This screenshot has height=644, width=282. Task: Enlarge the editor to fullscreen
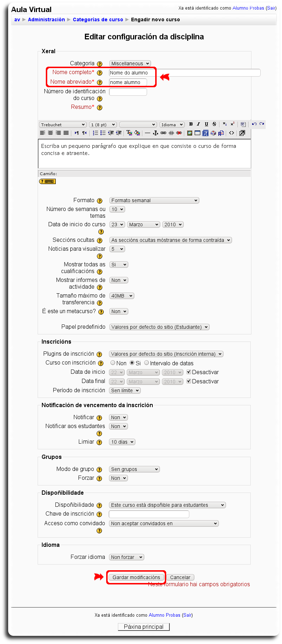242,133
